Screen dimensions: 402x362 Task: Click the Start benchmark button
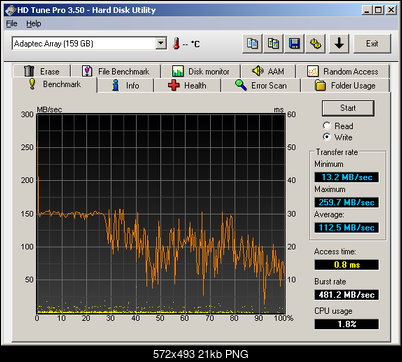click(348, 108)
